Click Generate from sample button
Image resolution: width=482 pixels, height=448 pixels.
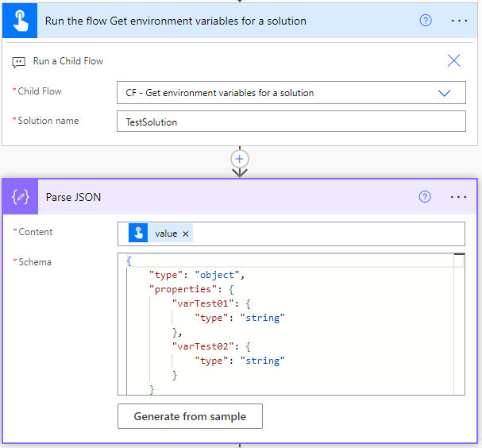[x=190, y=416]
